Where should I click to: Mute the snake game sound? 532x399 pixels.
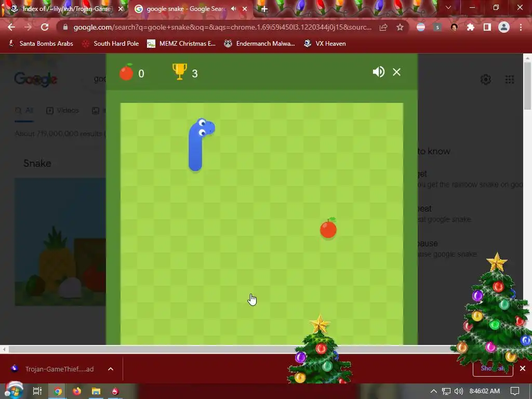[x=378, y=72]
